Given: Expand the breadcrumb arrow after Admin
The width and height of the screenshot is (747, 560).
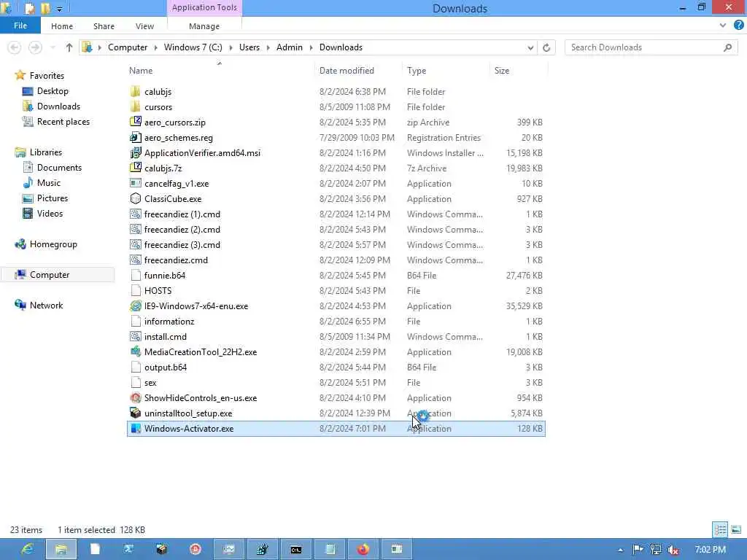Looking at the screenshot, I should [x=311, y=47].
